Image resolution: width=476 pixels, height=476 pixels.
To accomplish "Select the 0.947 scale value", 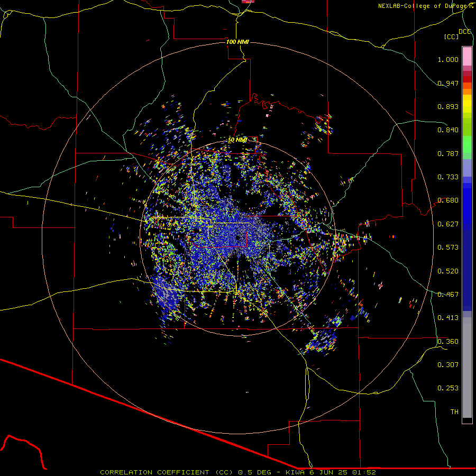I will point(448,83).
